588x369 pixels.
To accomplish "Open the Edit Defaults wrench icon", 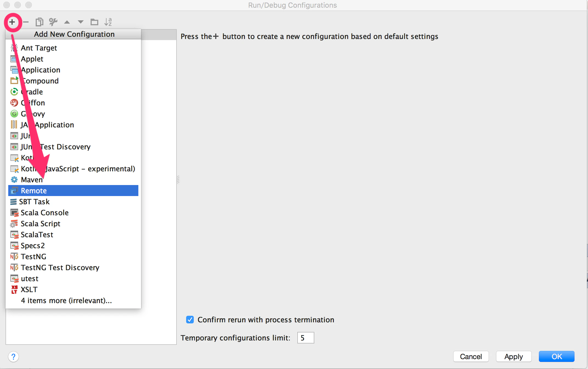I will pyautogui.click(x=53, y=22).
